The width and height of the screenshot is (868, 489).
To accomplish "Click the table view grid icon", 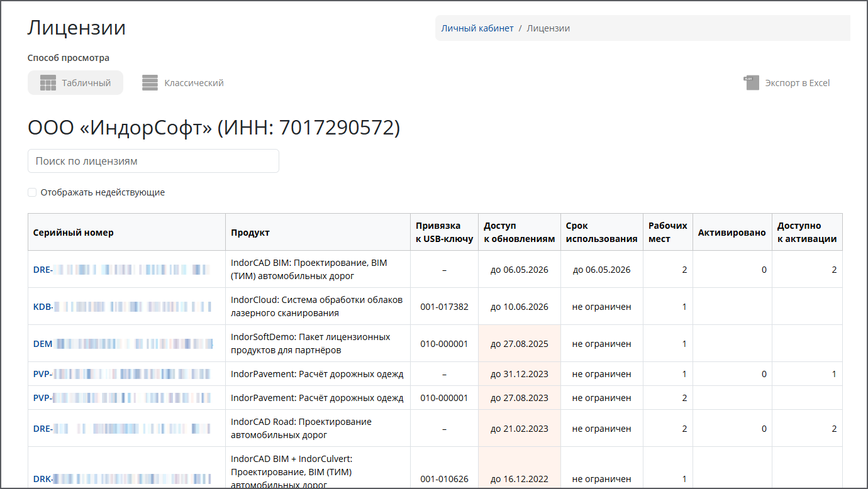I will click(48, 83).
